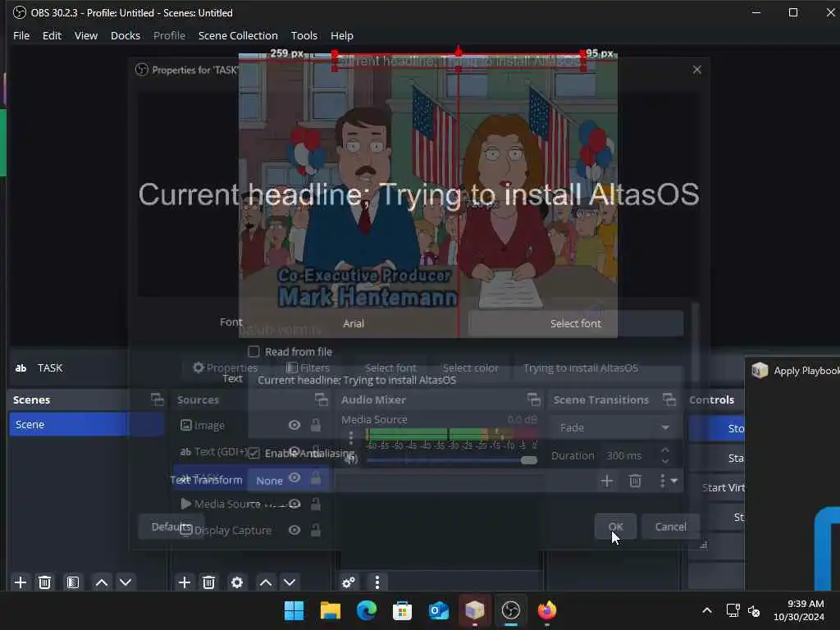Image resolution: width=840 pixels, height=630 pixels.
Task: Open the Windows Start menu
Action: pyautogui.click(x=294, y=610)
